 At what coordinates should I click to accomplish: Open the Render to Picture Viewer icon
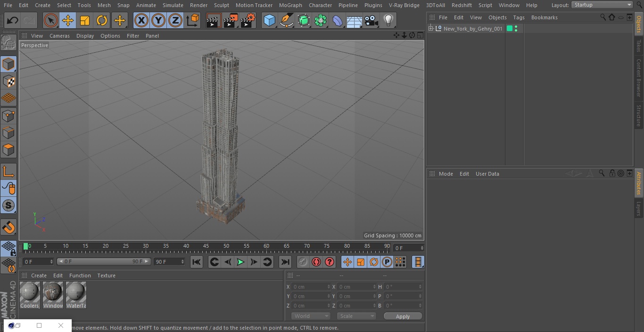[x=231, y=20]
